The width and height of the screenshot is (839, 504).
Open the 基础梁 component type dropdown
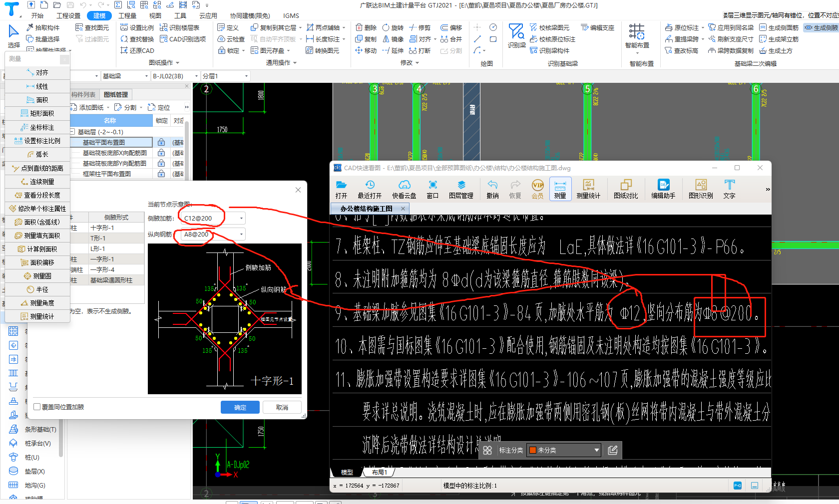click(x=146, y=76)
